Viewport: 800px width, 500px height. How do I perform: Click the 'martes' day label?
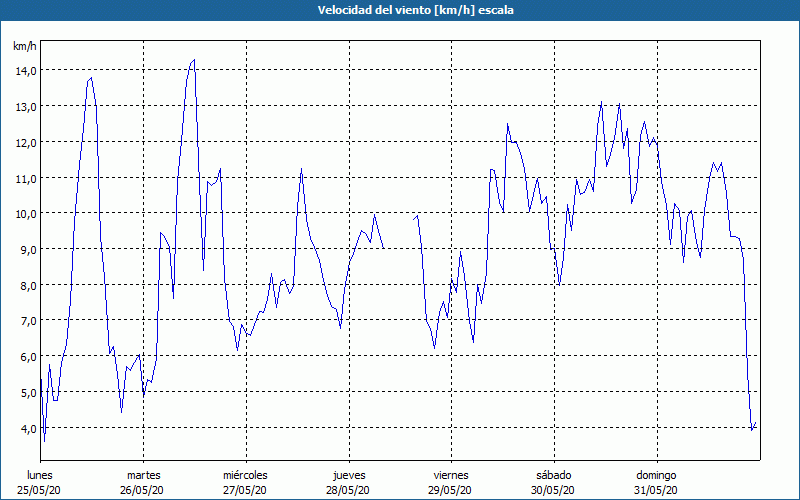click(x=144, y=475)
